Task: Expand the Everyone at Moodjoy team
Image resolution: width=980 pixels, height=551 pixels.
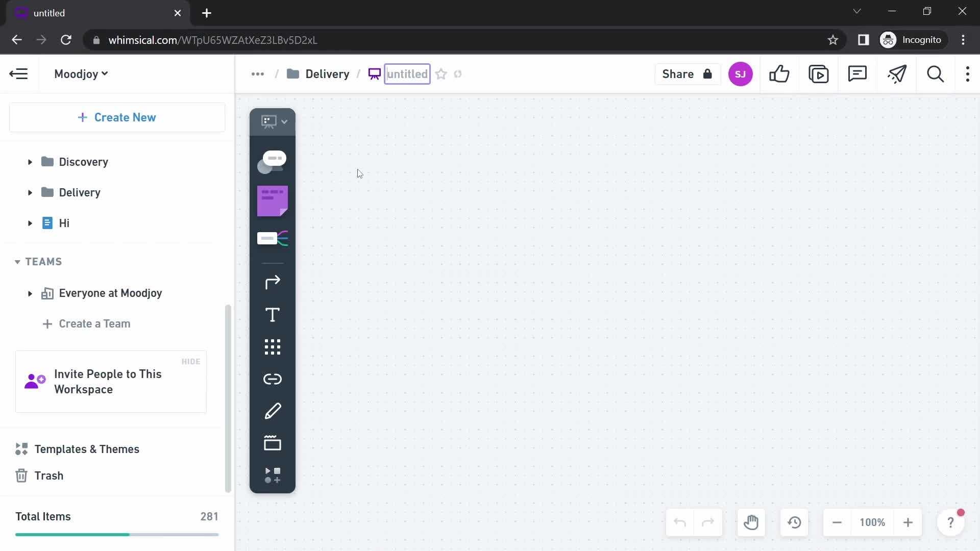Action: point(30,293)
